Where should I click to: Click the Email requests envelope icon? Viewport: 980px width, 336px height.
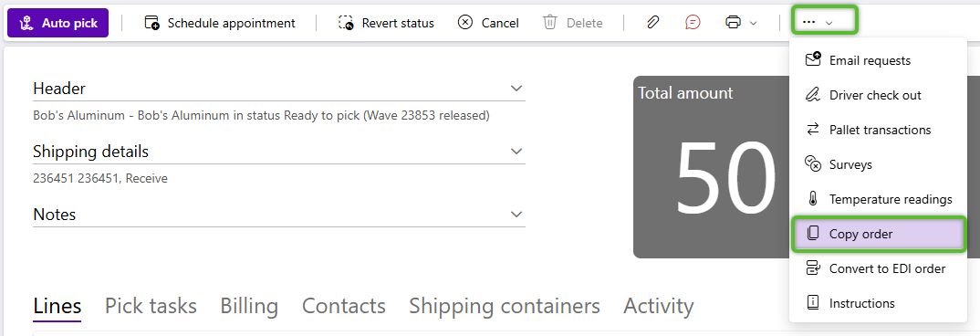click(812, 60)
